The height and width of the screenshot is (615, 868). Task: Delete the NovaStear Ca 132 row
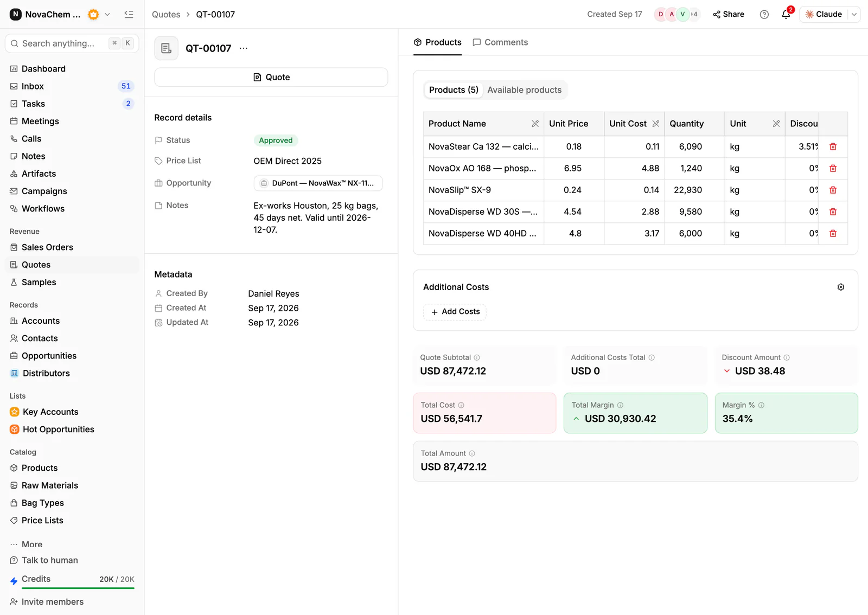tap(833, 147)
